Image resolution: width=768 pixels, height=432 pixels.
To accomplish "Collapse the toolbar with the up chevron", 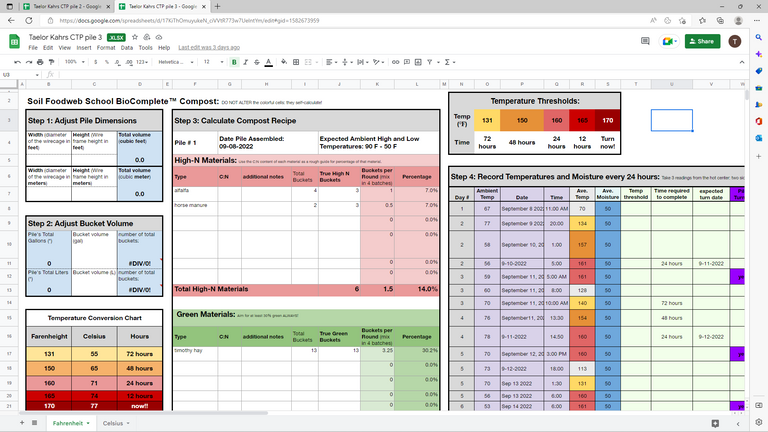I will 742,62.
